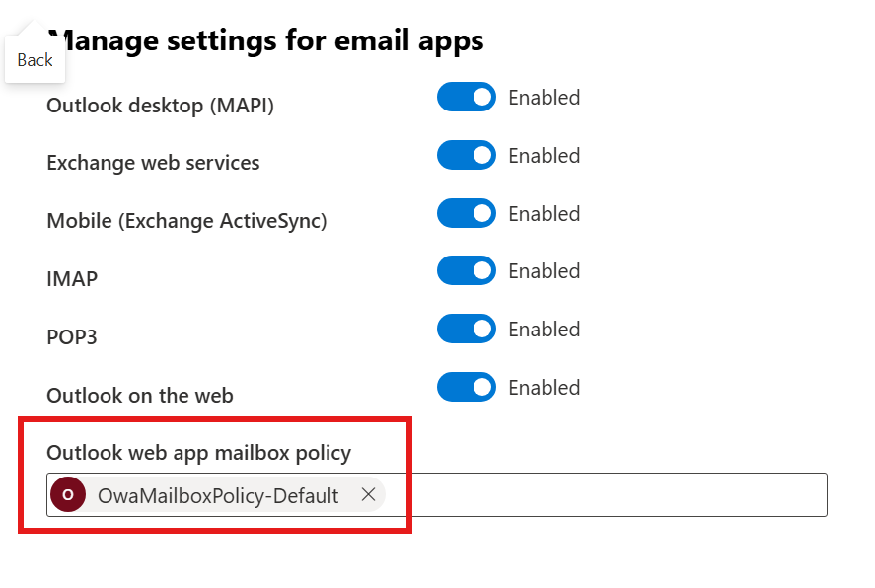875x588 pixels.
Task: Click the Exchange web services label
Action: (154, 163)
